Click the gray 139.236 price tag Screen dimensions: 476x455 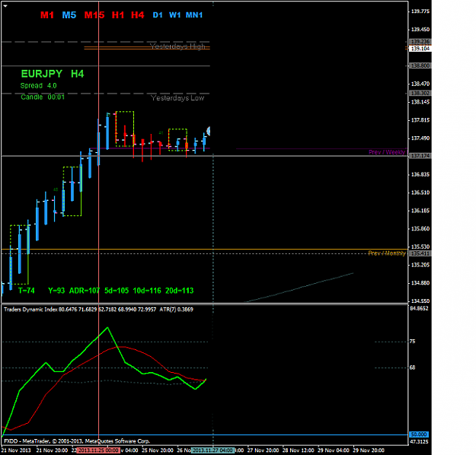coord(420,42)
